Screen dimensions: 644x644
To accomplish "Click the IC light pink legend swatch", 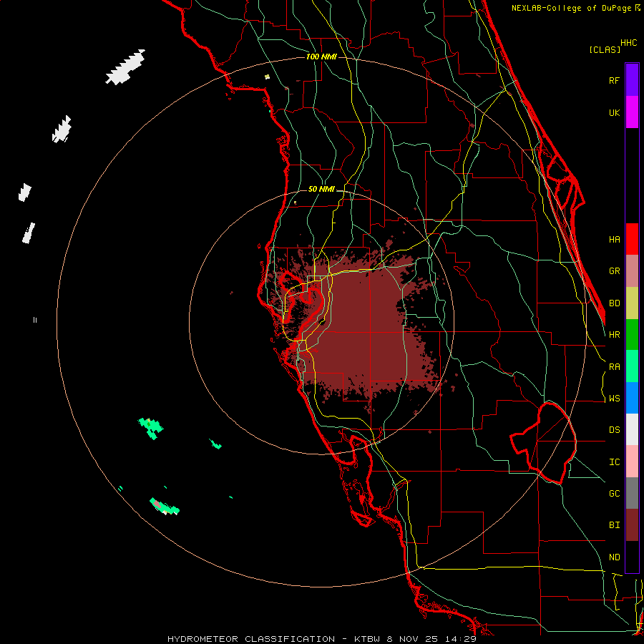I will pyautogui.click(x=632, y=462).
